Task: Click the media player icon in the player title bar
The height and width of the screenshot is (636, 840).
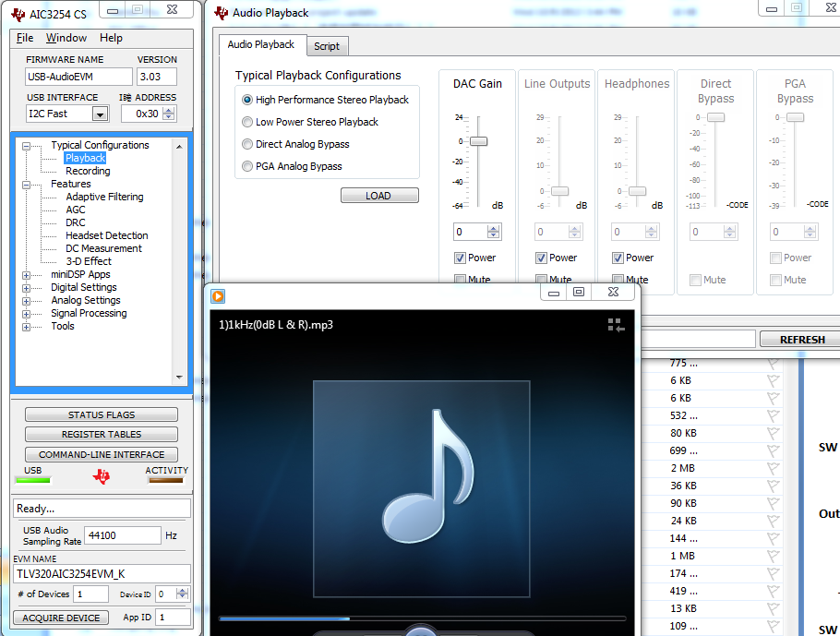Action: click(218, 296)
